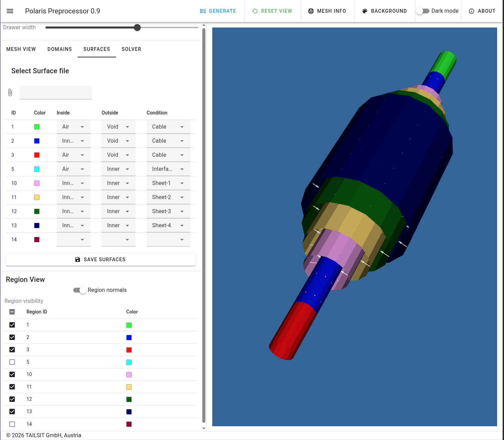The width and height of the screenshot is (504, 440).
Task: Open empty Condition dropdown for surface 14
Action: 168,240
